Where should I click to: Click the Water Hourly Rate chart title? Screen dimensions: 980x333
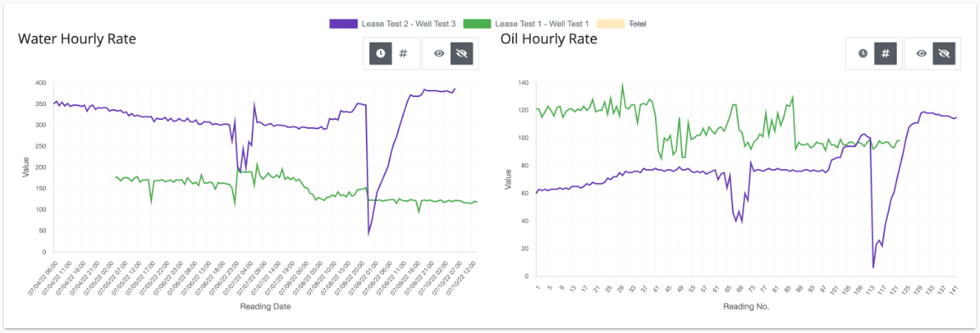pos(77,39)
